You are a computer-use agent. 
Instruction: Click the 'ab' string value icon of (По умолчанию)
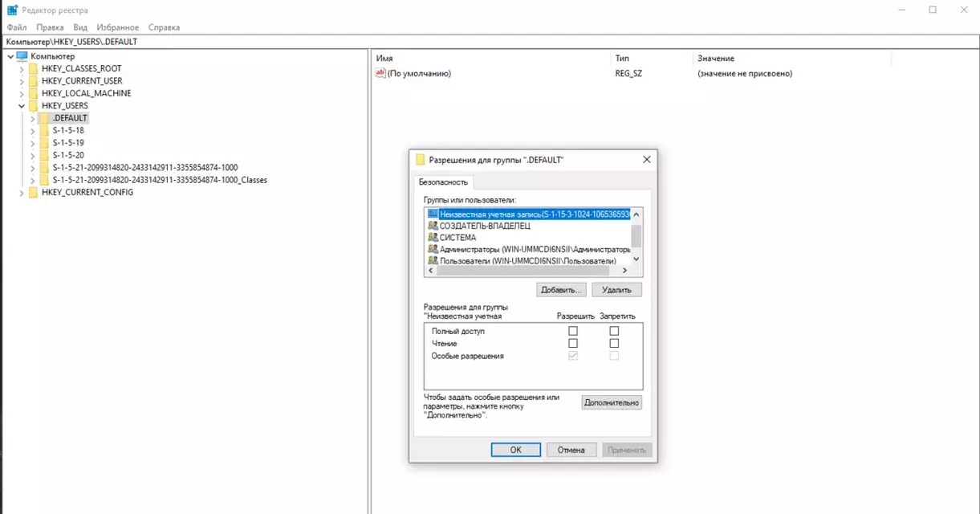coord(380,73)
